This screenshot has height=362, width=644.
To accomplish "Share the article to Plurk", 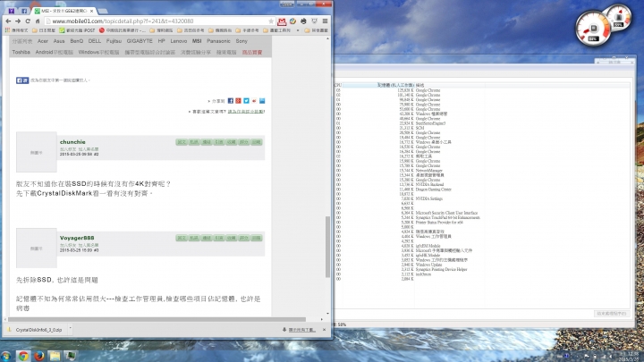I will pyautogui.click(x=254, y=100).
